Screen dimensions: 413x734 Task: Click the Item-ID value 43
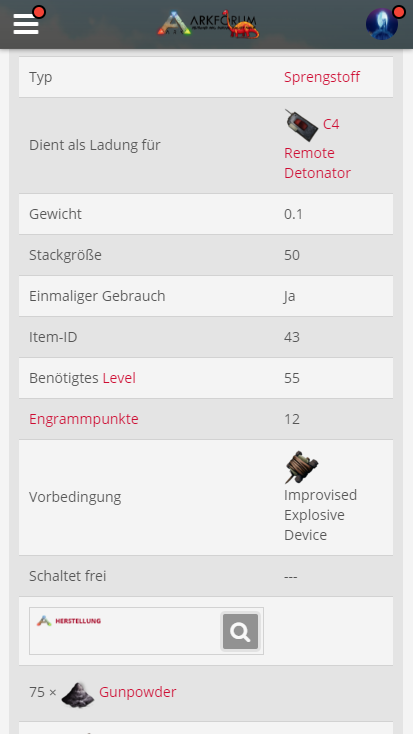pos(292,337)
